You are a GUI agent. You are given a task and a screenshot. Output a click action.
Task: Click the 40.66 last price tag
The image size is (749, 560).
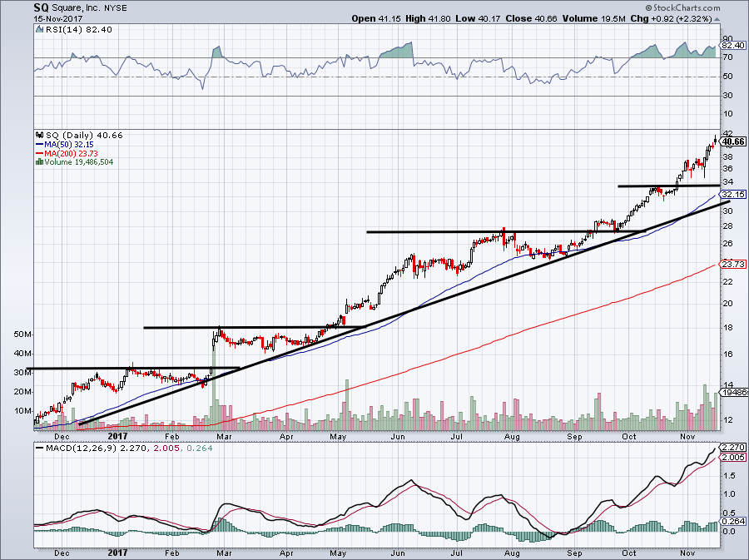coord(733,141)
